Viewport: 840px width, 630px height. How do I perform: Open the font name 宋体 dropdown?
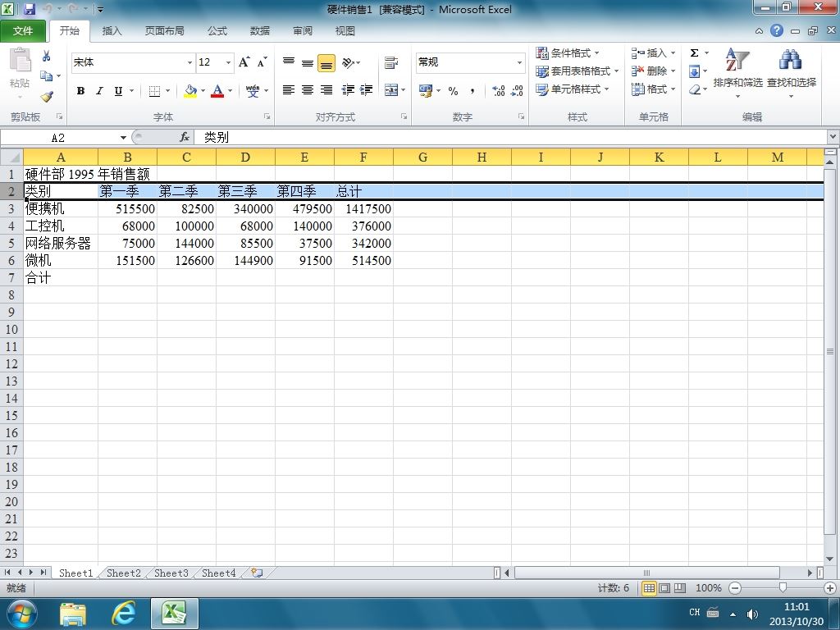189,62
